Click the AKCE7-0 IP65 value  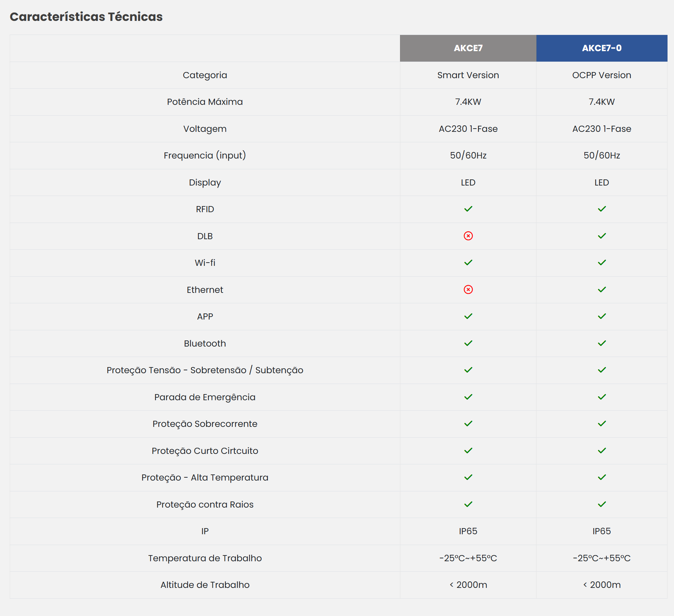pos(602,531)
